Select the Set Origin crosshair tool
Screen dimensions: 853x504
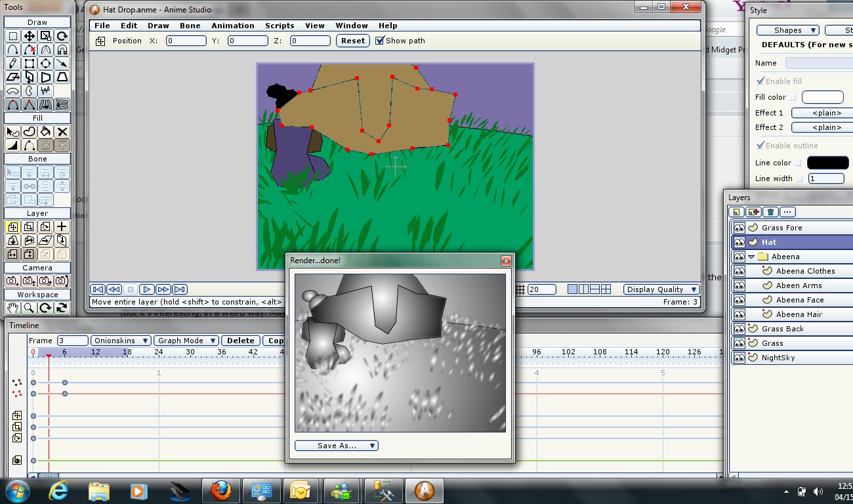point(62,227)
